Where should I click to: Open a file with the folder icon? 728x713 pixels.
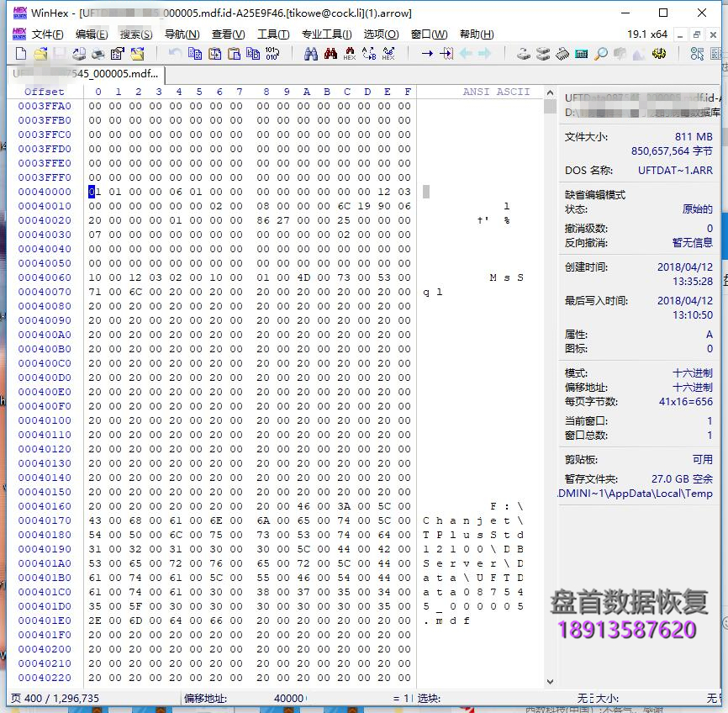click(x=40, y=54)
